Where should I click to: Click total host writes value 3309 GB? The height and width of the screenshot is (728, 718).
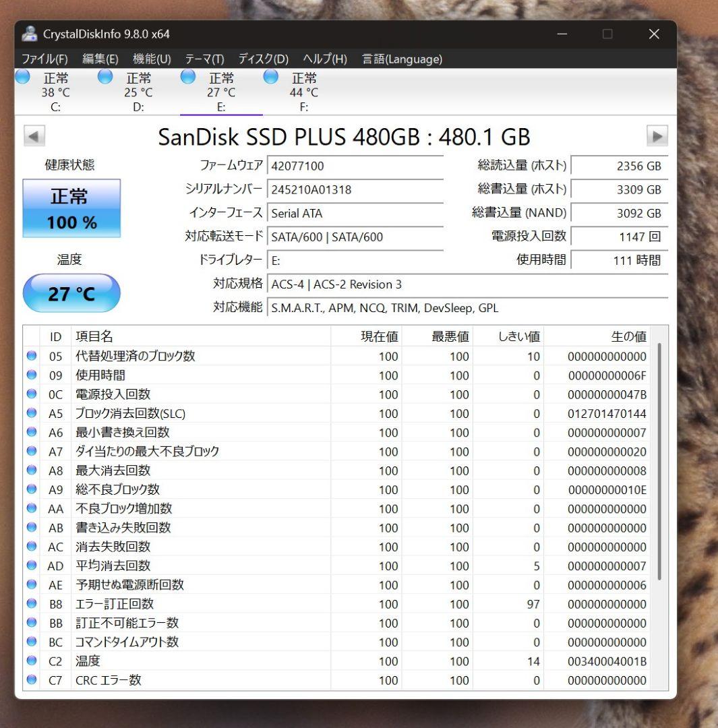point(620,189)
